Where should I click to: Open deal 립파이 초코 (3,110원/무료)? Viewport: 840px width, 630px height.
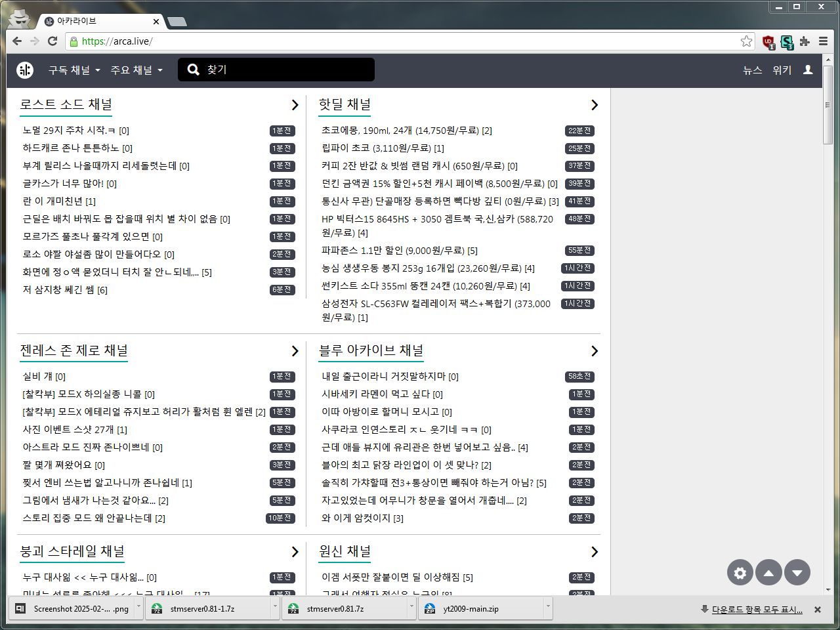383,148
